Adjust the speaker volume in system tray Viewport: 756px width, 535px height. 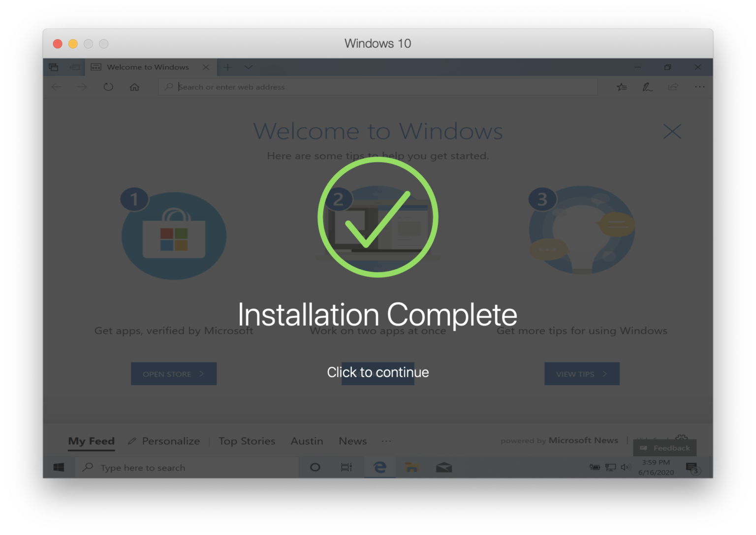click(626, 467)
